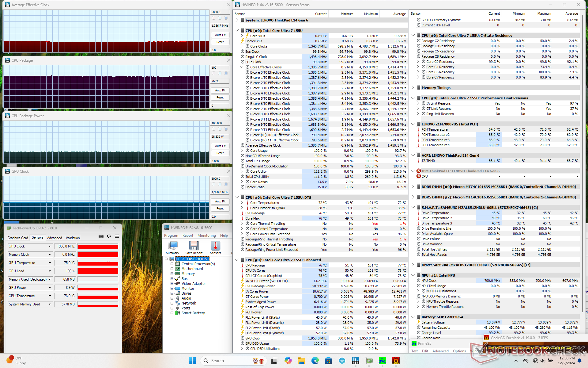Expand the Video Adapter tree node
Screen dimensions: 588x368
[x=172, y=284]
